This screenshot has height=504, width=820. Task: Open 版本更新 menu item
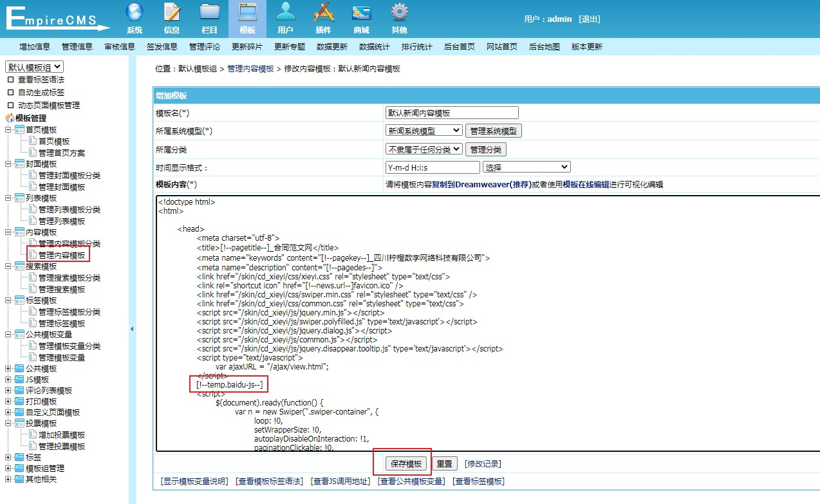point(587,47)
